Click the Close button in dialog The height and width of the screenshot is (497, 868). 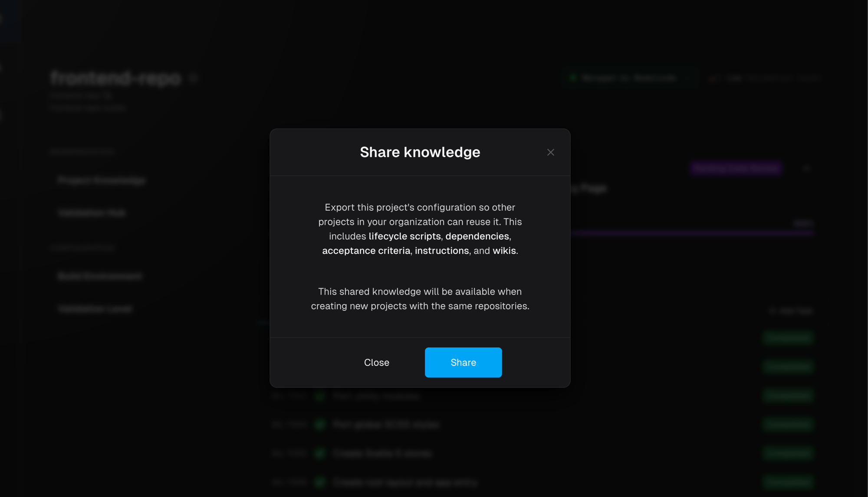tap(376, 362)
